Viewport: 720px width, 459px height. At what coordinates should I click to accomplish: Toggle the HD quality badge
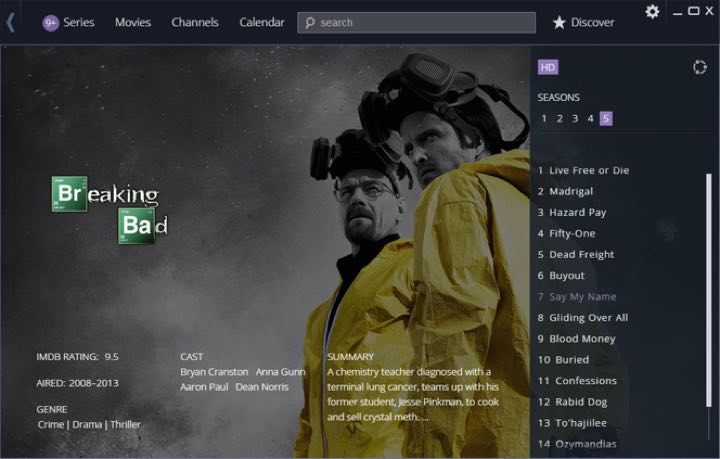click(x=547, y=67)
